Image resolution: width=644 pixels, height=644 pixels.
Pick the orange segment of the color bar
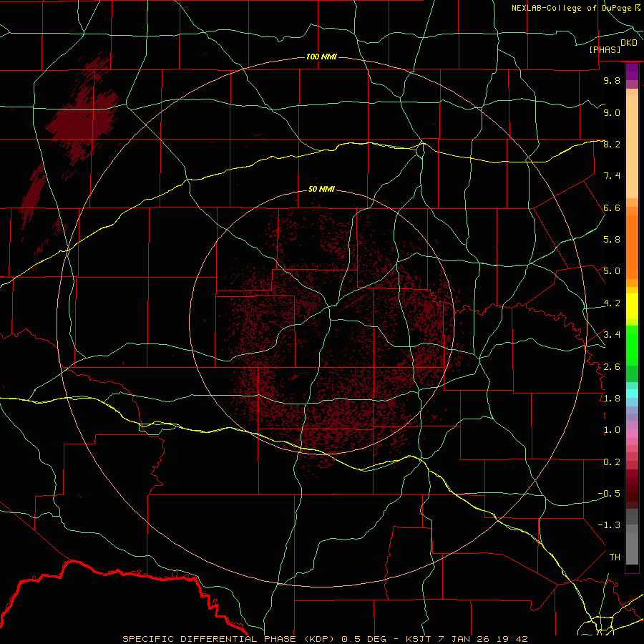[x=632, y=248]
